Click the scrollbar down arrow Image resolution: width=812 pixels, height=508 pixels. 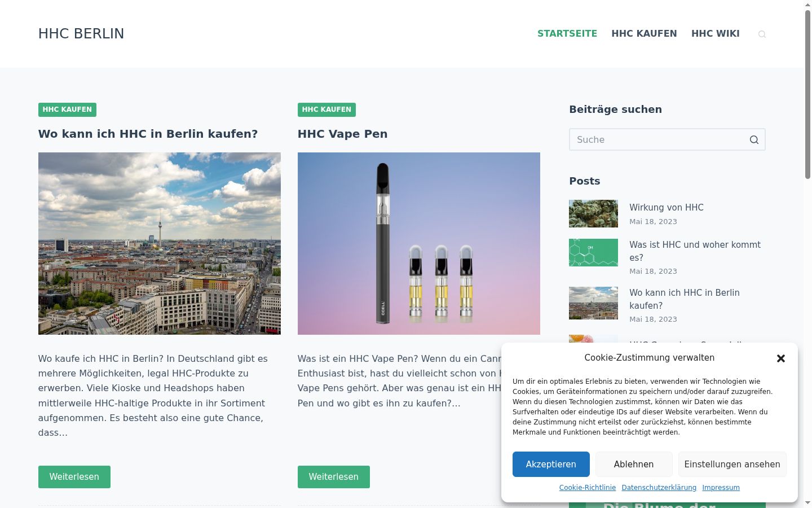pyautogui.click(x=807, y=503)
